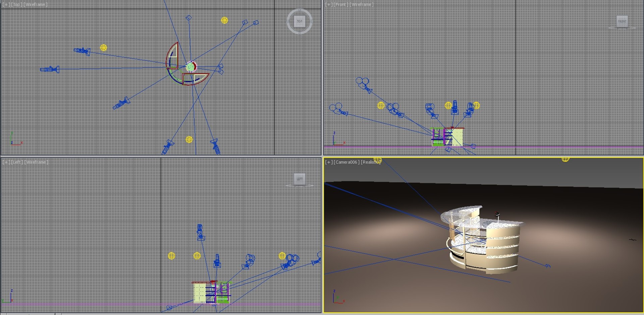Image resolution: width=644 pixels, height=315 pixels.
Task: Open the Left viewport [+] general menu
Action: (6, 162)
